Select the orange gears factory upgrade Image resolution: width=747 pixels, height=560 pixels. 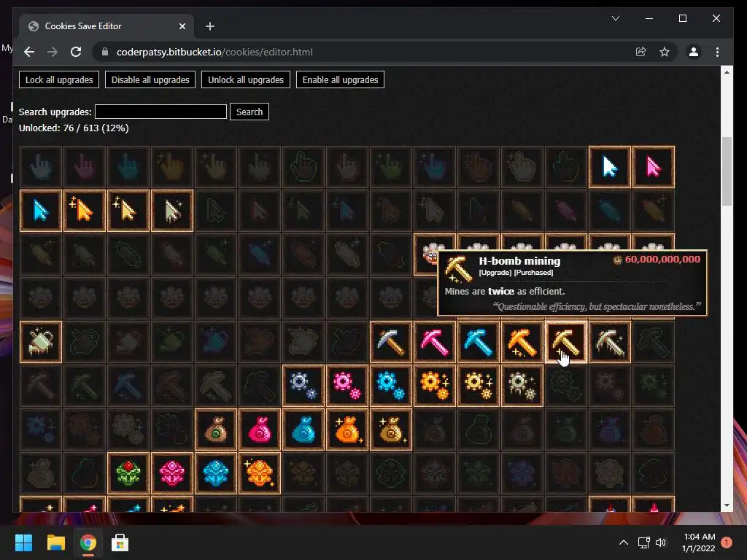(435, 386)
